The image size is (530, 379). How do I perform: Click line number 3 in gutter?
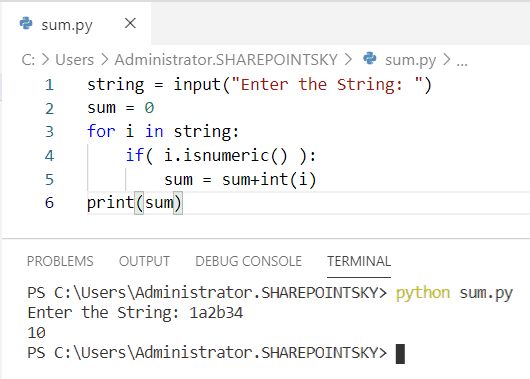pos(49,132)
